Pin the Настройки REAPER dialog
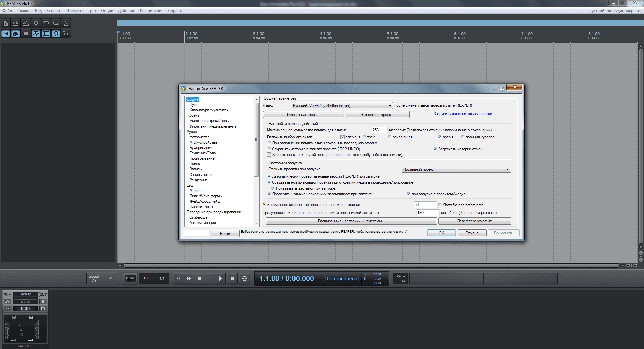 502,89
